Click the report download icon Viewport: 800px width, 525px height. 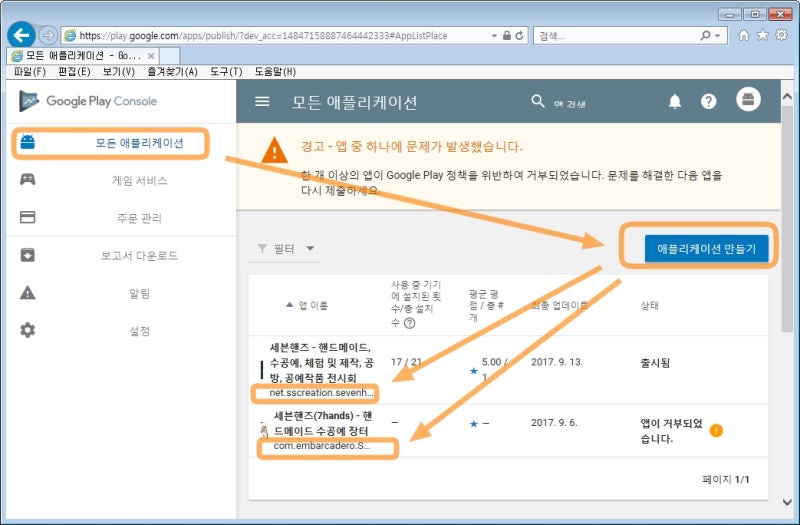[28, 255]
